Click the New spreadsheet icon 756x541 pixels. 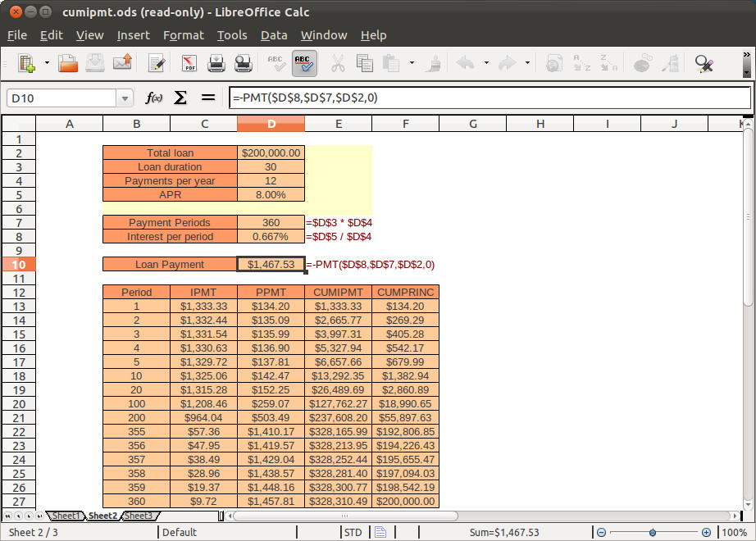pos(26,63)
